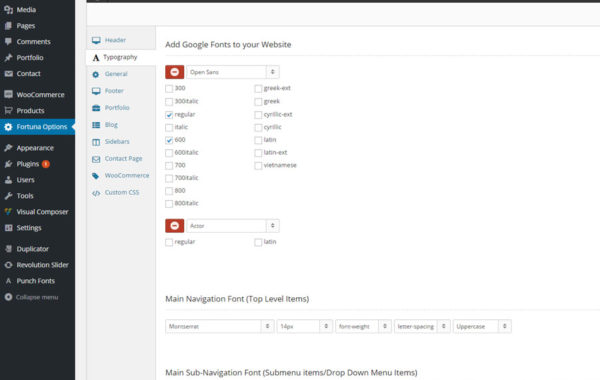The image size is (600, 380).
Task: Check the latin-ext subset checkbox
Action: pos(258,153)
